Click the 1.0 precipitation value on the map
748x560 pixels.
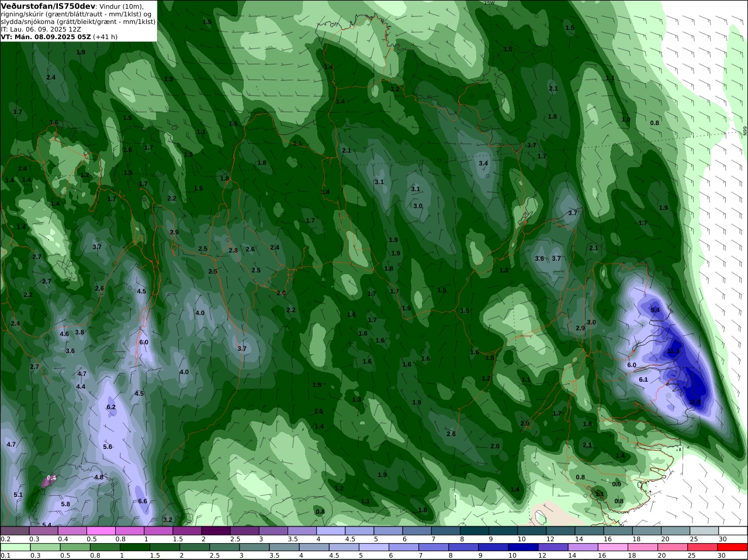pyautogui.click(x=626, y=120)
